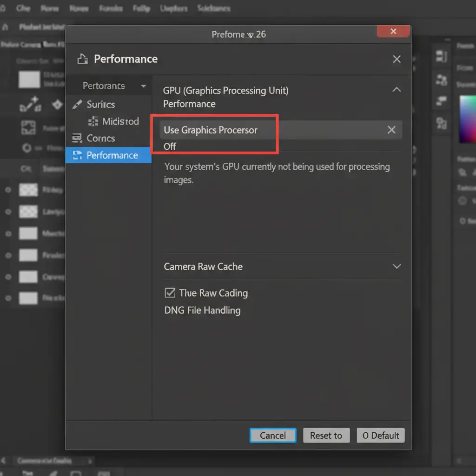The image size is (476, 476).
Task: Click the Reset to button
Action: [326, 436]
